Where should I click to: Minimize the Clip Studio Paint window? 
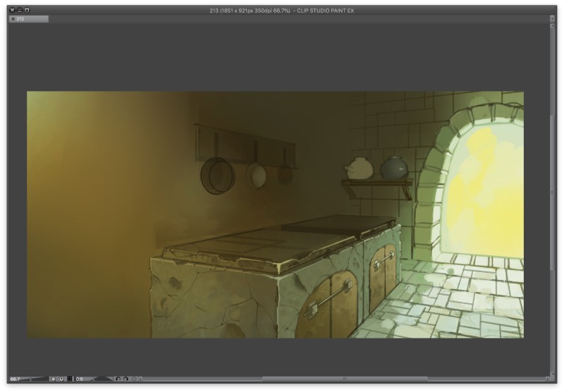[20, 11]
